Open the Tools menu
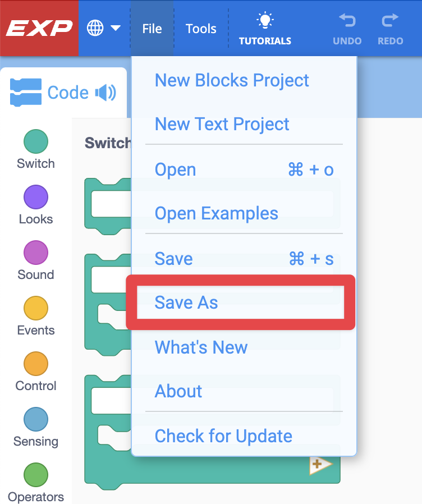The height and width of the screenshot is (504, 422). point(201,28)
